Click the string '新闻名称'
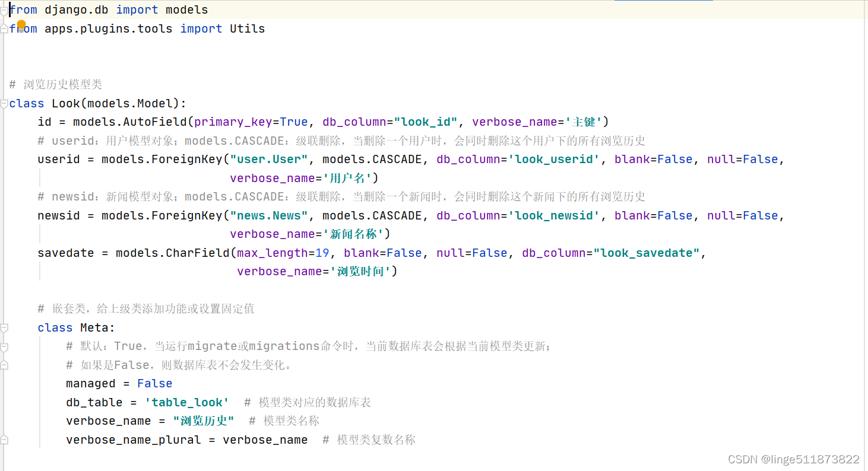The image size is (868, 471). click(x=353, y=234)
